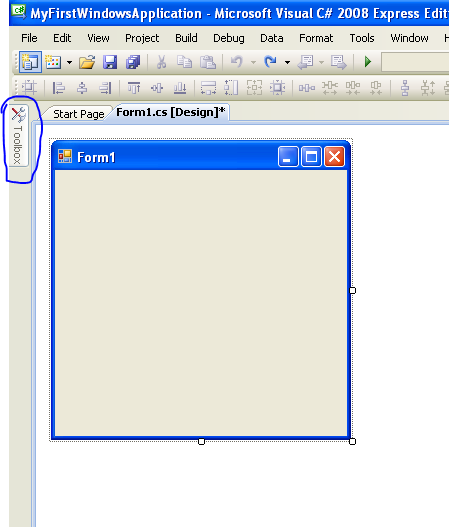Click the Make Same Width icon
Screen dimensions: 449x527
(208, 88)
